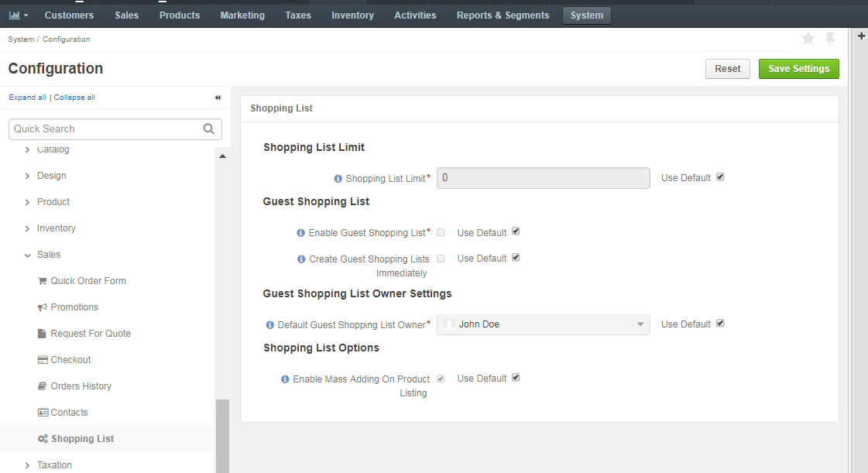Screen dimensions: 868x473
Task: Click the Quick Search magnifier icon
Action: [x=209, y=129]
